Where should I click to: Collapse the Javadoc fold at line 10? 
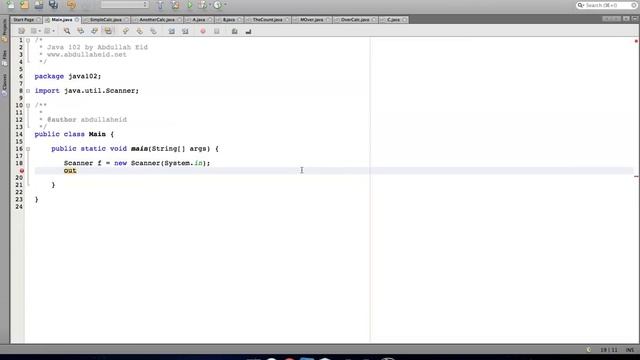pos(28,105)
